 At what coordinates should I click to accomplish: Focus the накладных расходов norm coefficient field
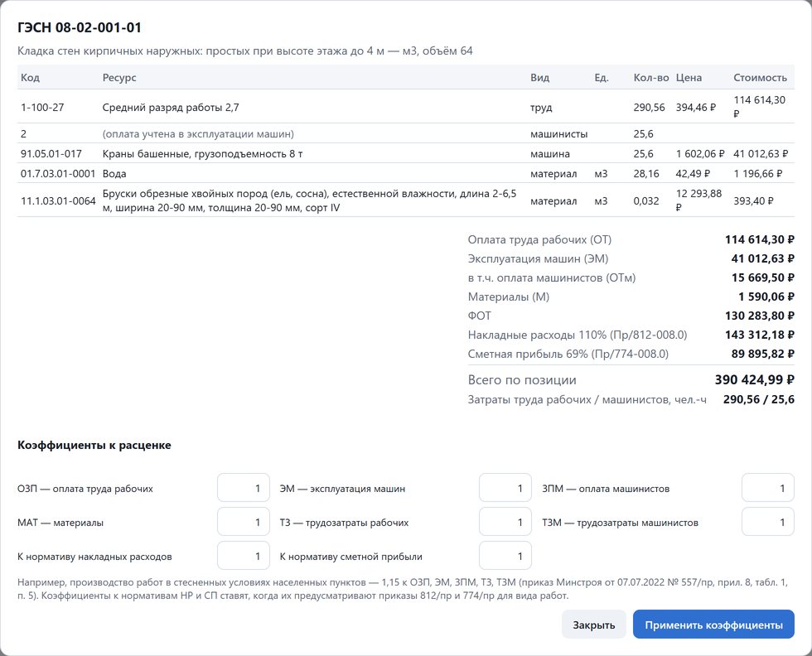click(x=244, y=556)
